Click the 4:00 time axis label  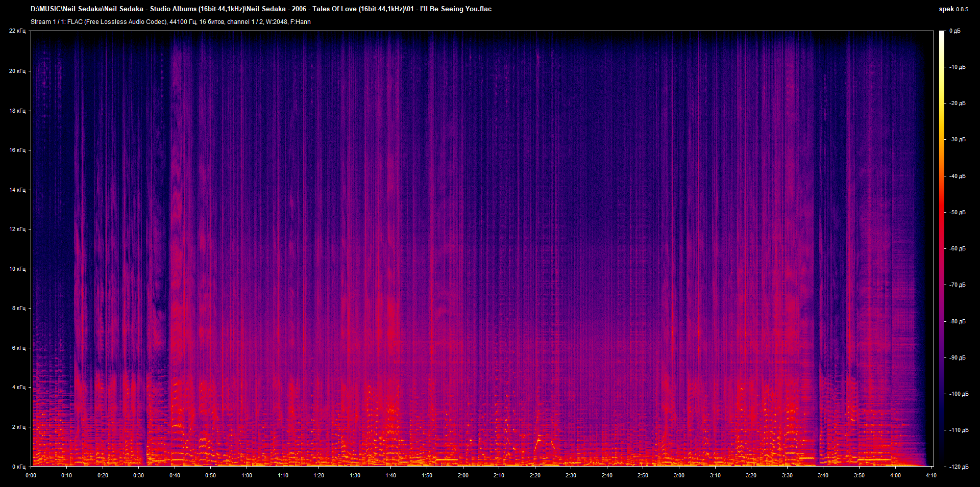pos(896,475)
